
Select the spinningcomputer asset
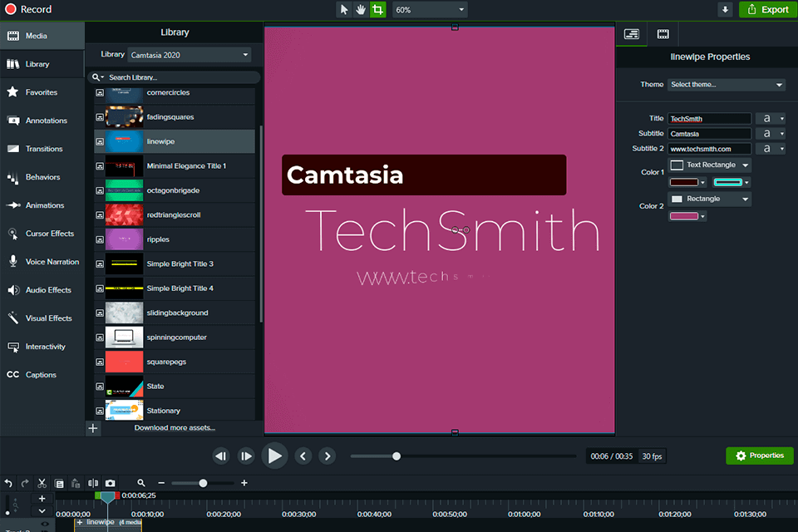(x=175, y=337)
